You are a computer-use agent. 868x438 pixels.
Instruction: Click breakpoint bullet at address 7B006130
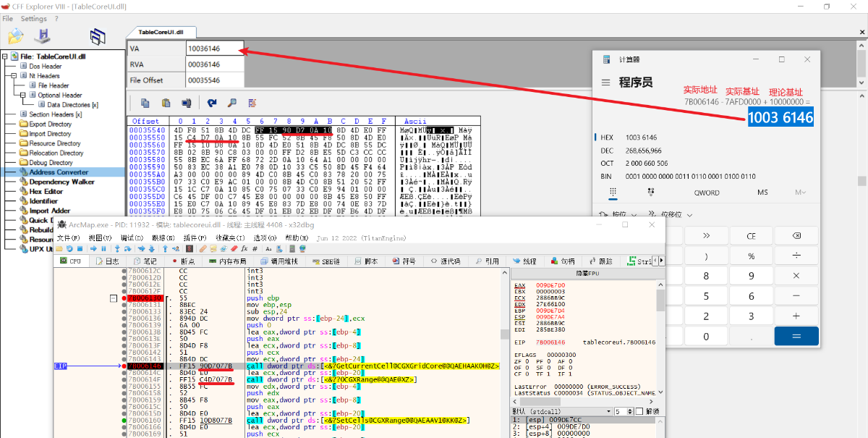coord(124,298)
